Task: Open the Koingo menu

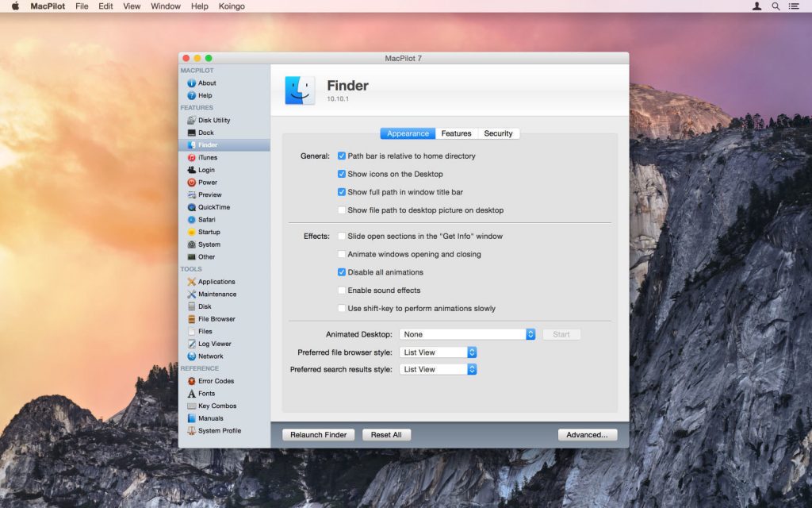Action: pyautogui.click(x=232, y=6)
